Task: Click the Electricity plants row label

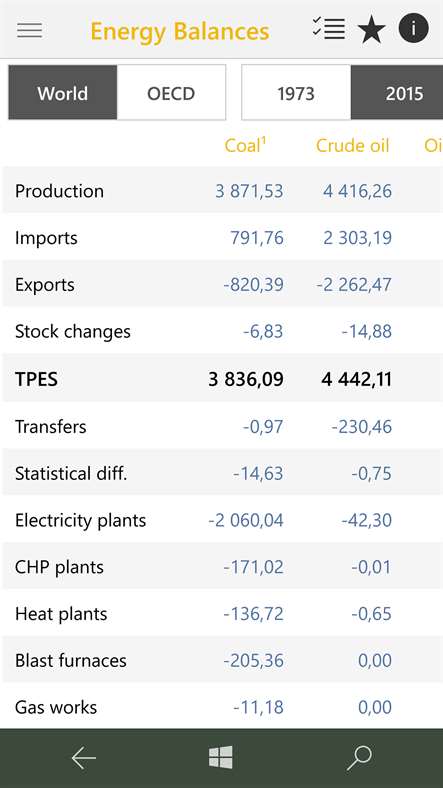Action: [80, 520]
